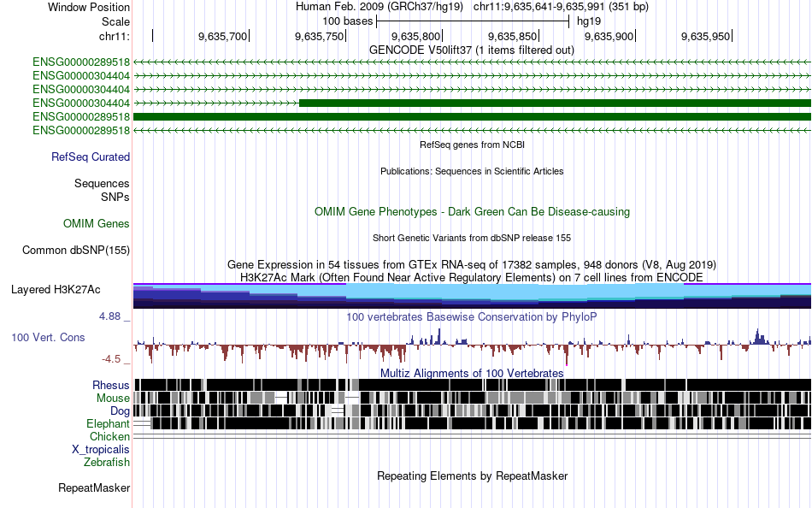Click the SNPs track label
The image size is (812, 508).
(115, 197)
